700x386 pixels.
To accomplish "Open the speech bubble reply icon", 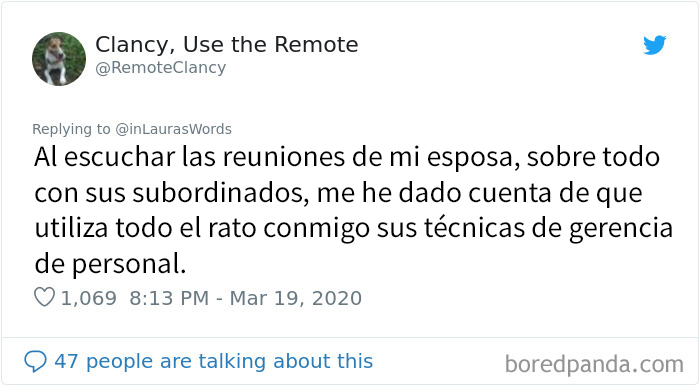I will coord(35,361).
